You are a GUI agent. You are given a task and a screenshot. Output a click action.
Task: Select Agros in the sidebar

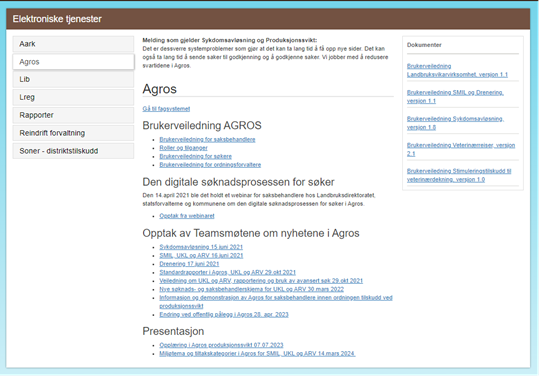pyautogui.click(x=73, y=62)
